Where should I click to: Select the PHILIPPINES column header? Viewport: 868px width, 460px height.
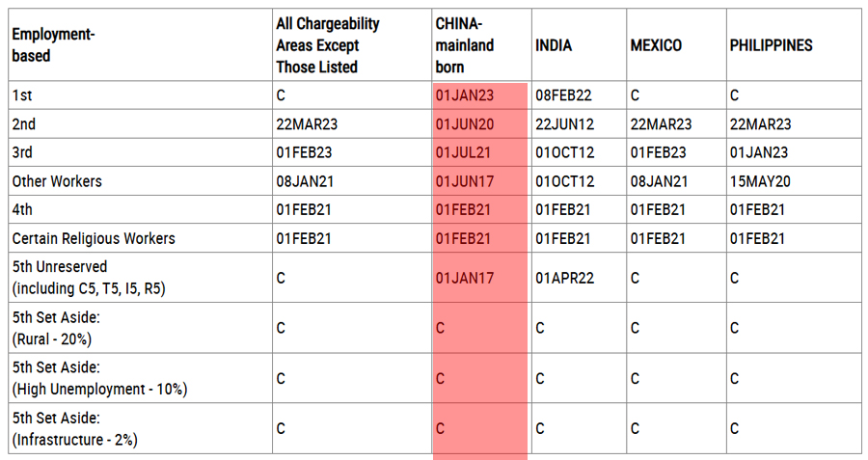pos(771,45)
